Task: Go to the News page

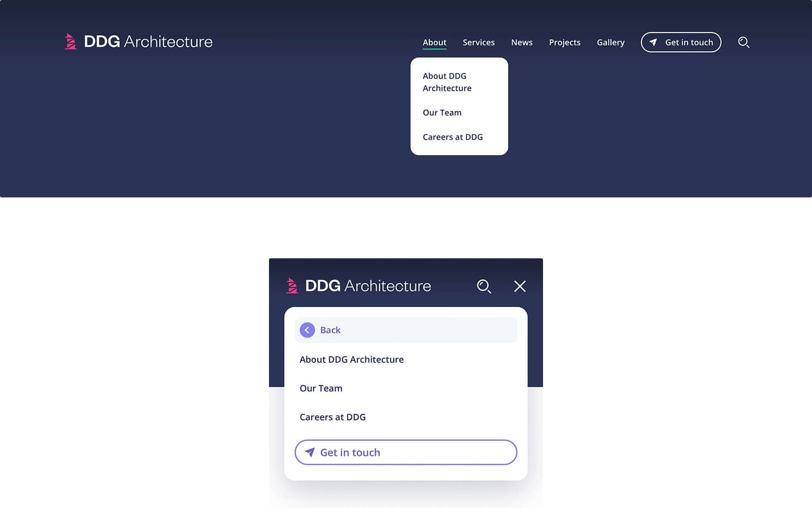Action: tap(522, 43)
